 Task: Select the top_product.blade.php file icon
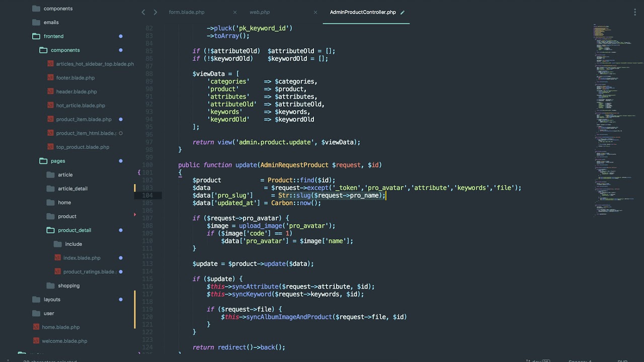coord(50,147)
